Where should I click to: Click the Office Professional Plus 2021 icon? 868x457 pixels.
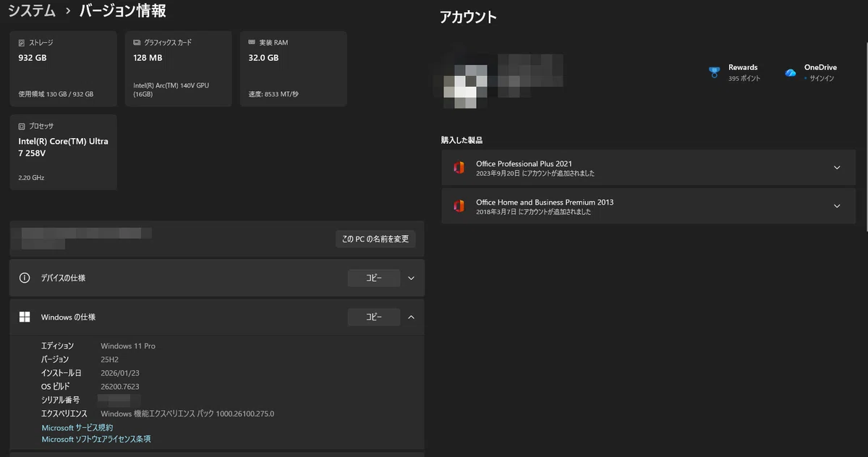pyautogui.click(x=459, y=168)
